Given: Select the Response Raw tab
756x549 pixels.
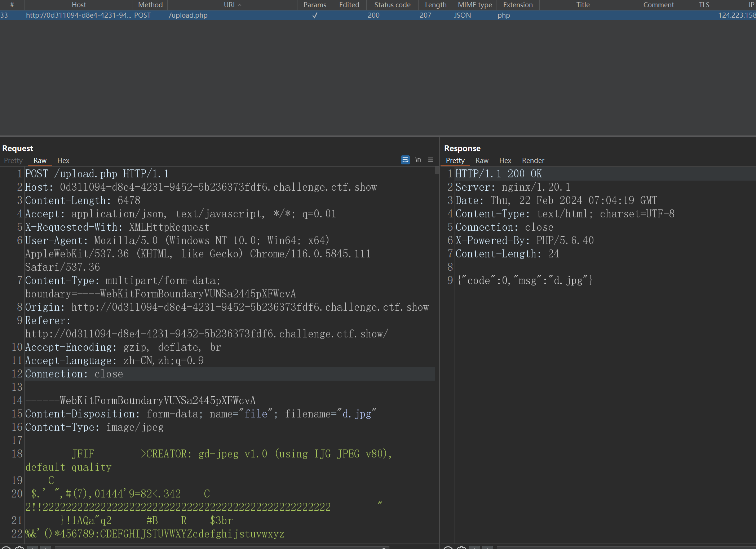Looking at the screenshot, I should (482, 161).
